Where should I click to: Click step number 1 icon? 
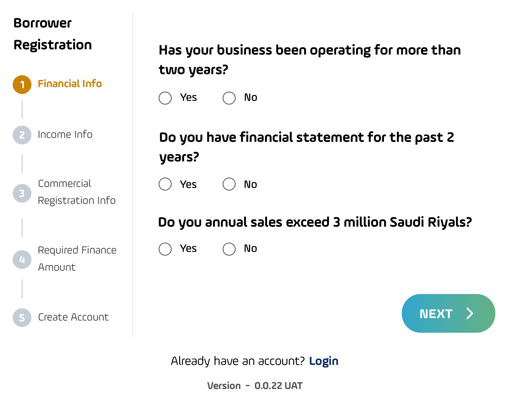click(22, 84)
